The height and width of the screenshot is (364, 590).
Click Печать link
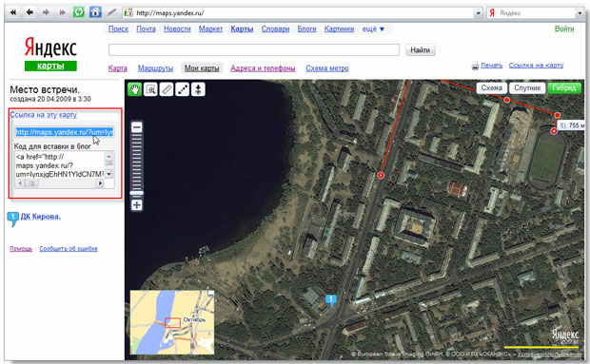(x=491, y=65)
